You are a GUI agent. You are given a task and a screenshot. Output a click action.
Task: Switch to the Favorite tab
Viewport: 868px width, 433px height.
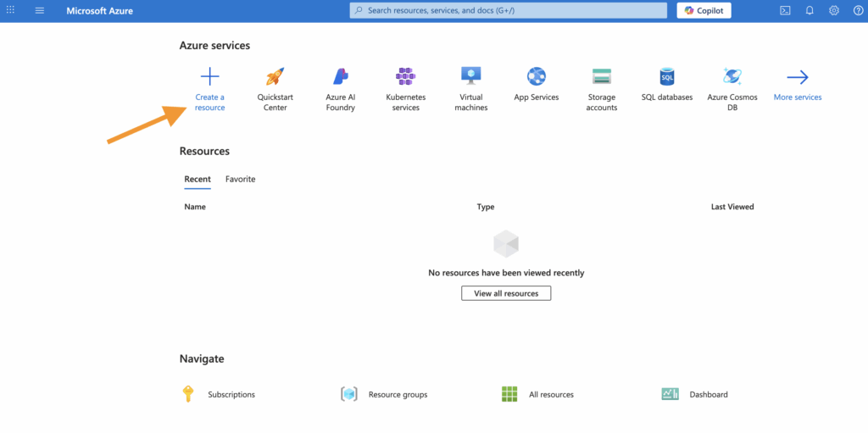[240, 180]
